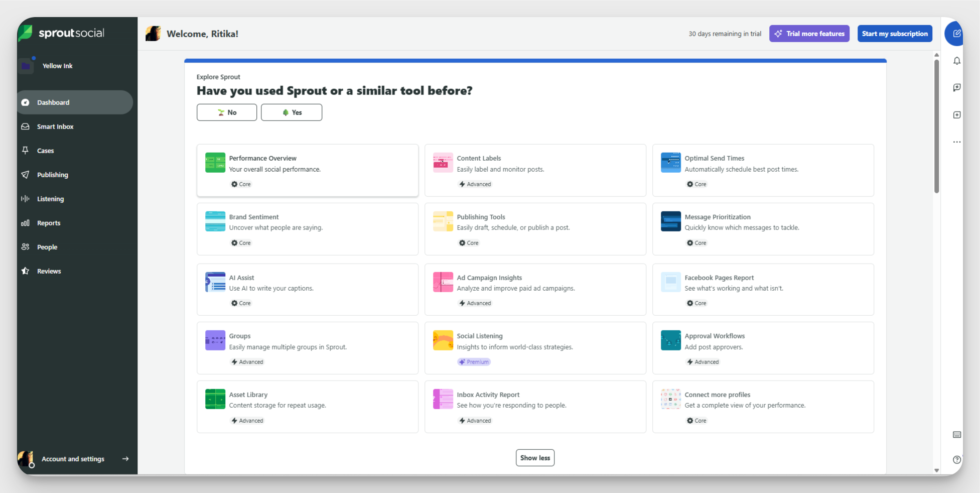Open the Dashboard menu item
Screen dimensions: 980x493
coord(75,102)
